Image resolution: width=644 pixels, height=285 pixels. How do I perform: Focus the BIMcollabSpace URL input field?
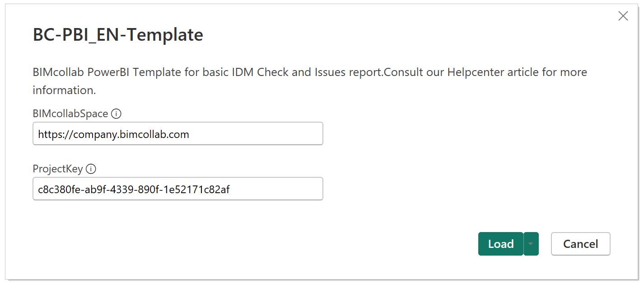tap(178, 133)
